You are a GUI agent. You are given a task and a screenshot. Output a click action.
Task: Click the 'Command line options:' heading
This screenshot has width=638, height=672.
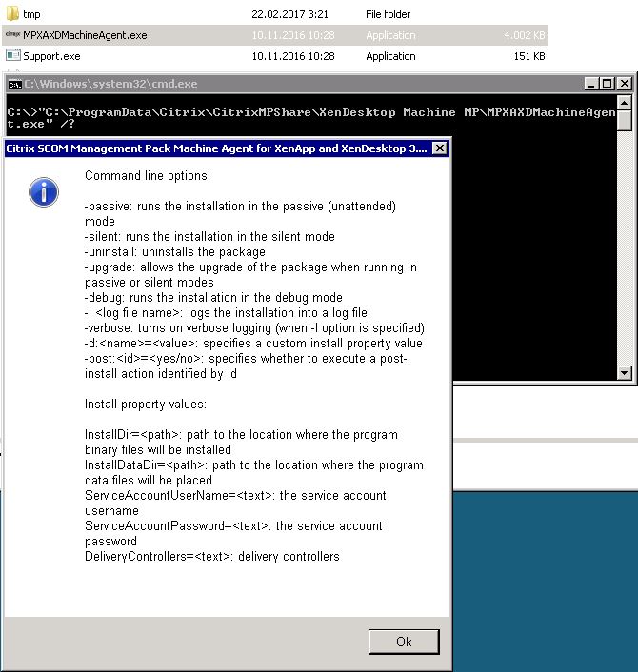(148, 176)
